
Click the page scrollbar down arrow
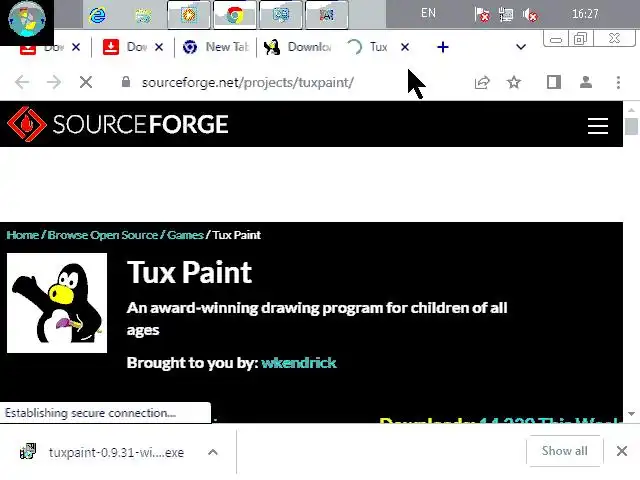pos(631,413)
